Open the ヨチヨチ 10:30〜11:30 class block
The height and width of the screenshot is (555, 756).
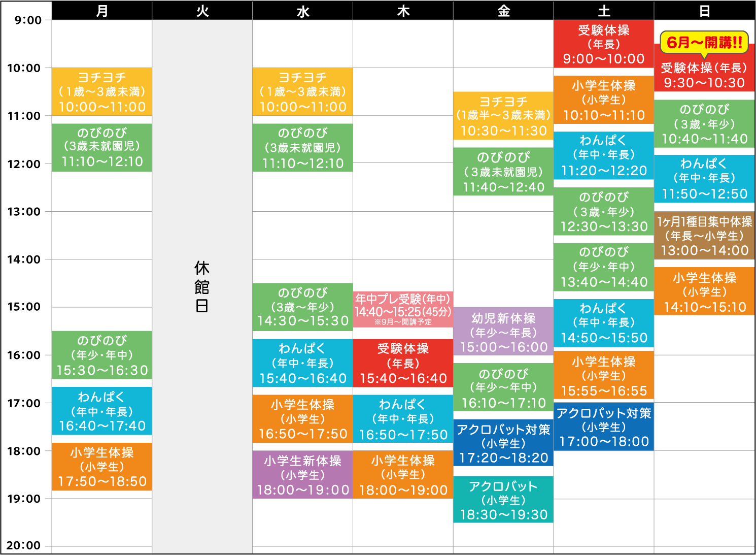(x=504, y=116)
